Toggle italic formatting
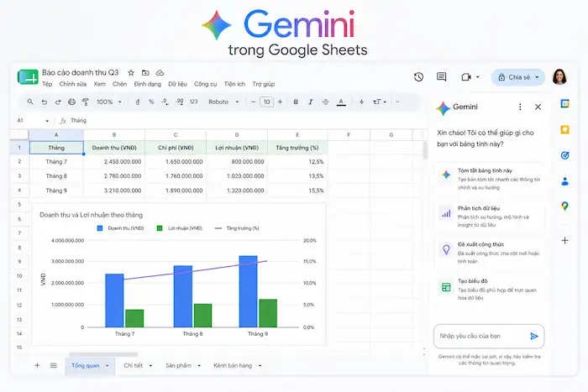The height and width of the screenshot is (392, 588). pyautogui.click(x=310, y=102)
